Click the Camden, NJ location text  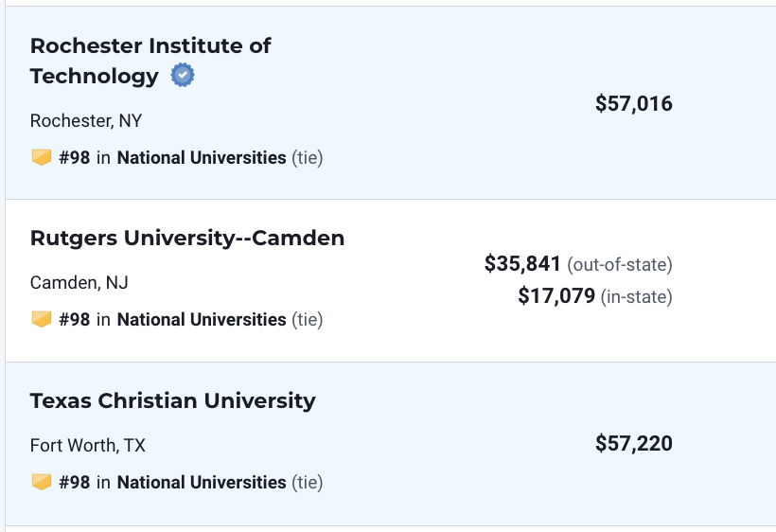coord(79,283)
